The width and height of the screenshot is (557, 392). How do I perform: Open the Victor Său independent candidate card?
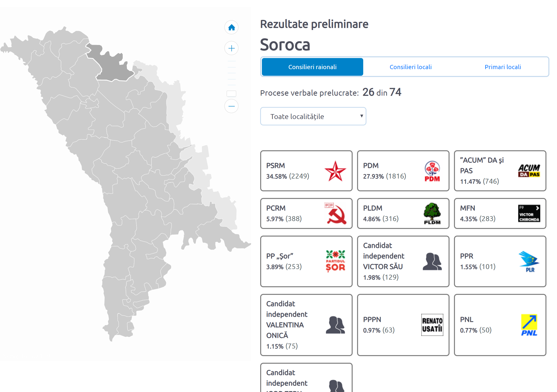coord(403,261)
